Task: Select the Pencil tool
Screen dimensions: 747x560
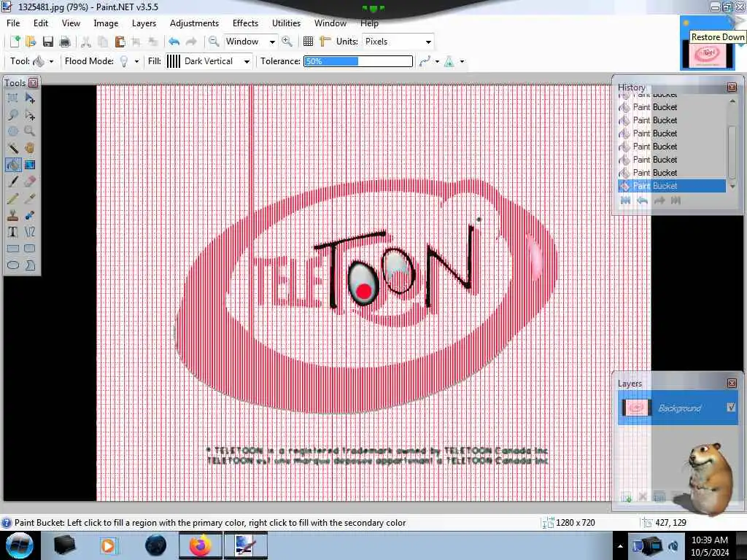Action: pyautogui.click(x=13, y=198)
